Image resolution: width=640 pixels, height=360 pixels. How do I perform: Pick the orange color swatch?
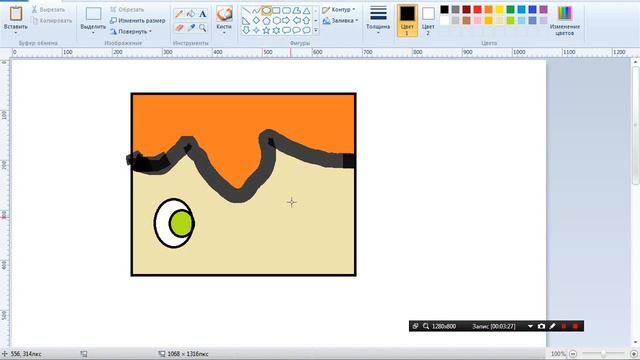[489, 9]
